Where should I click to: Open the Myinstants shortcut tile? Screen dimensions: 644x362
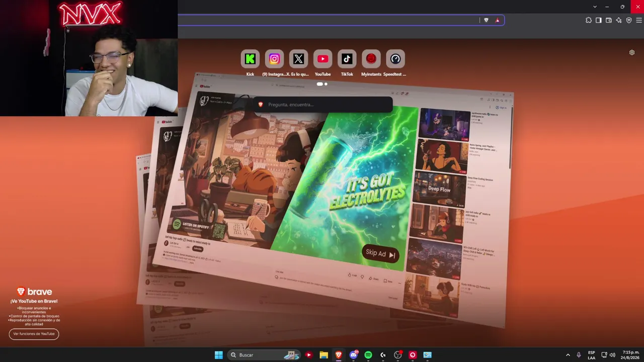(371, 59)
